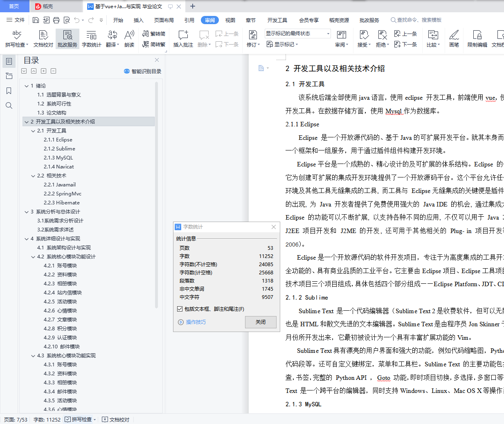Select '4.2.5 活动模块' in the outline
This screenshot has height=424, width=504.
61,302
